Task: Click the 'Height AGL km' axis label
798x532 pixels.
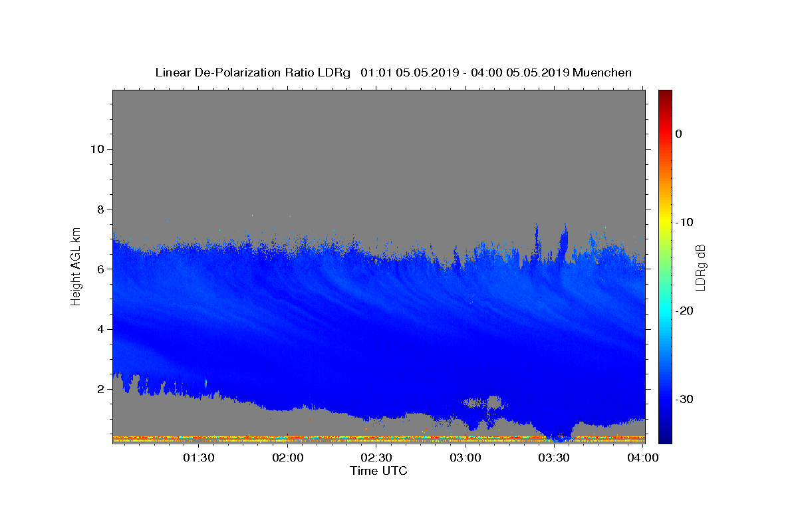Action: pyautogui.click(x=76, y=266)
